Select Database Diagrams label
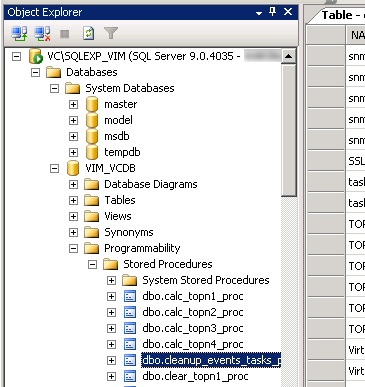 point(151,184)
